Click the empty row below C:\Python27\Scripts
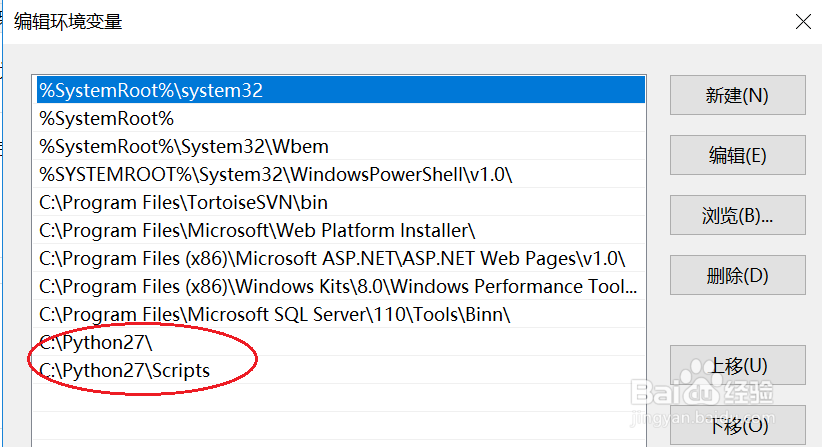 point(338,398)
